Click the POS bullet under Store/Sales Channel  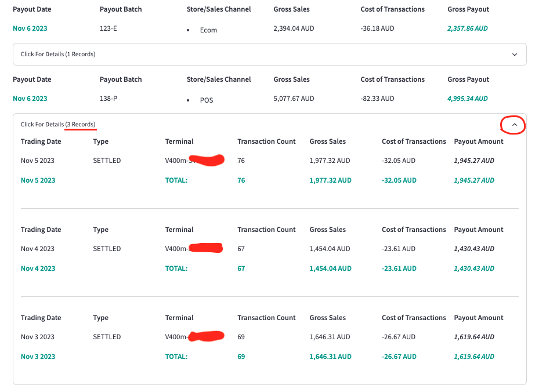pyautogui.click(x=203, y=100)
